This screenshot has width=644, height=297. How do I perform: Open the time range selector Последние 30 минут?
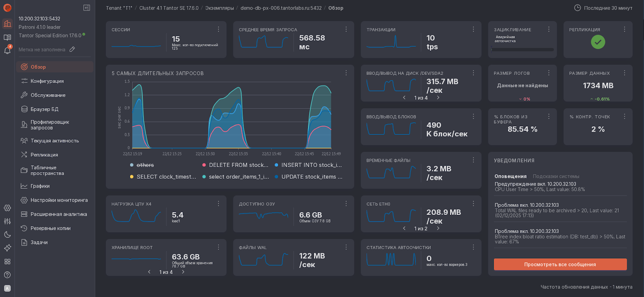point(603,8)
